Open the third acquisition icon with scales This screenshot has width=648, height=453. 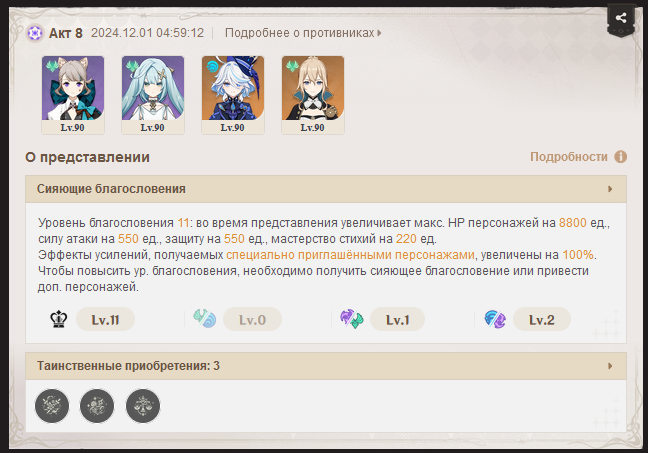(143, 406)
